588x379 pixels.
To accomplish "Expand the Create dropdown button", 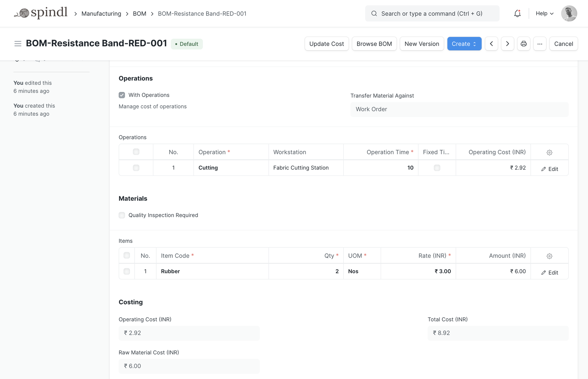I will pyautogui.click(x=464, y=44).
